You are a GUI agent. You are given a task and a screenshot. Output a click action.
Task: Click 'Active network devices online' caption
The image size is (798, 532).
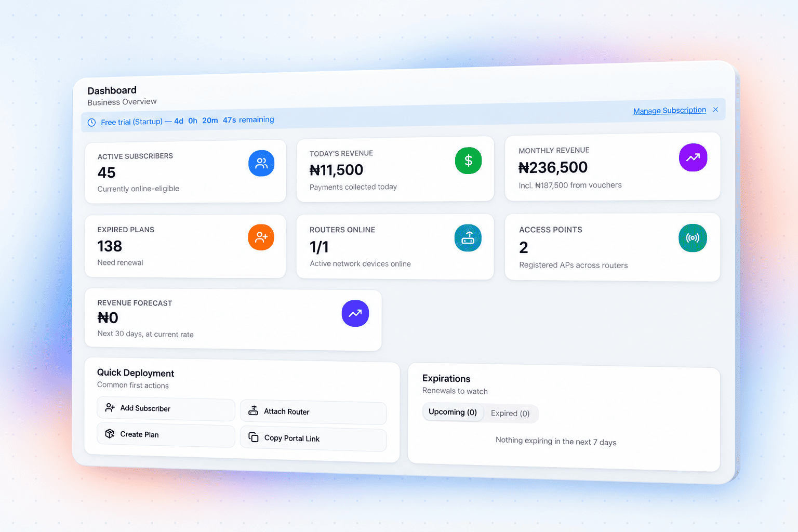(x=360, y=264)
